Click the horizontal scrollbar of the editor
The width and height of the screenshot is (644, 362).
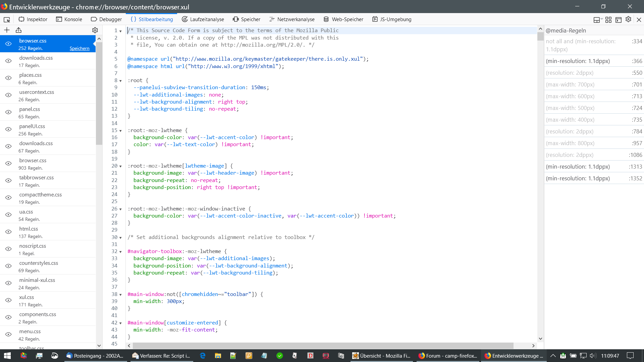coord(323,346)
